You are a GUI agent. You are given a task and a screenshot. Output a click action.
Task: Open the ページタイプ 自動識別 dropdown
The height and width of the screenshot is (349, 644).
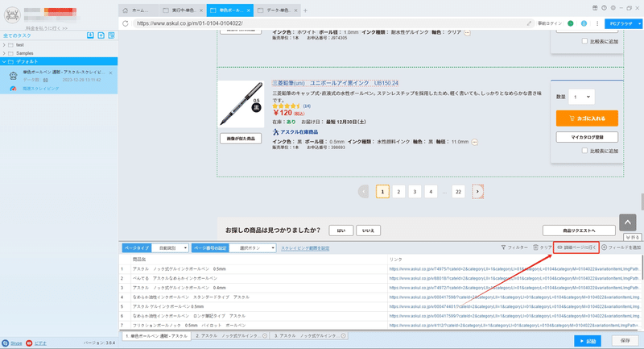(170, 248)
